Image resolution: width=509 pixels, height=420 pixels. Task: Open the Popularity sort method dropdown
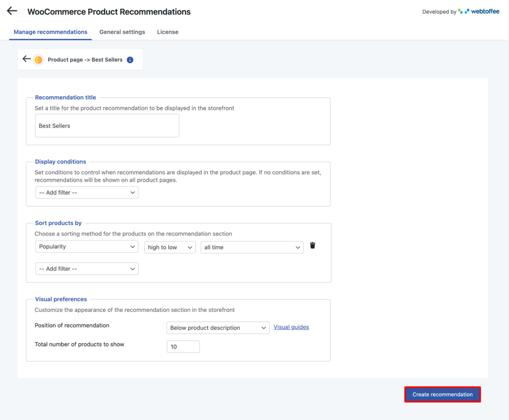click(x=87, y=246)
